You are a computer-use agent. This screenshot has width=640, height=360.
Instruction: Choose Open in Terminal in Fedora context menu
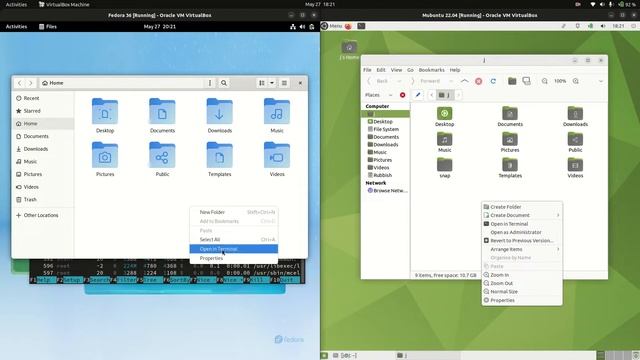(234, 249)
